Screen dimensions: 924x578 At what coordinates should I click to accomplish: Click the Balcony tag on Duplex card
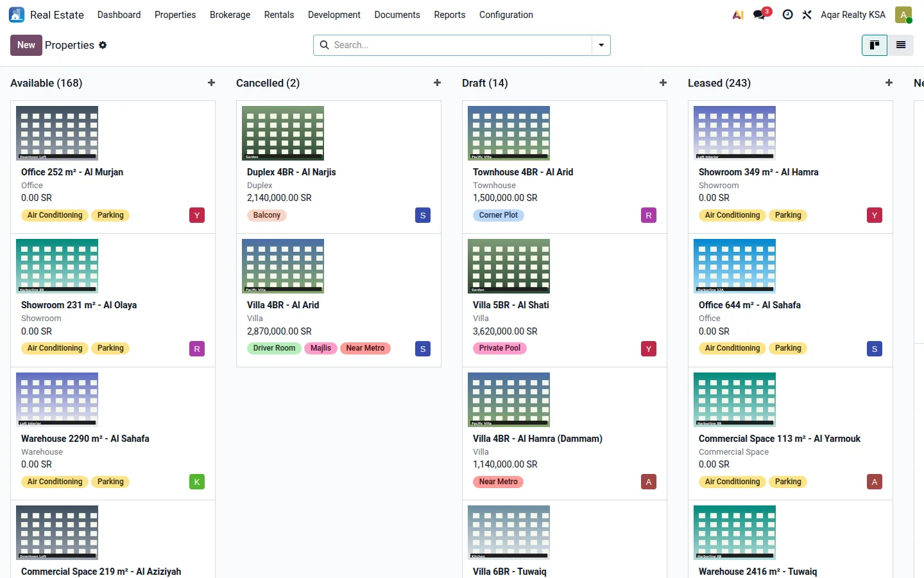click(267, 215)
